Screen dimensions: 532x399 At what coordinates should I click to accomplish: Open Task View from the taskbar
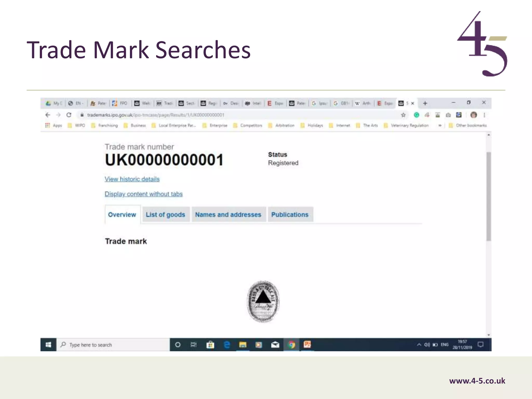[x=194, y=345]
